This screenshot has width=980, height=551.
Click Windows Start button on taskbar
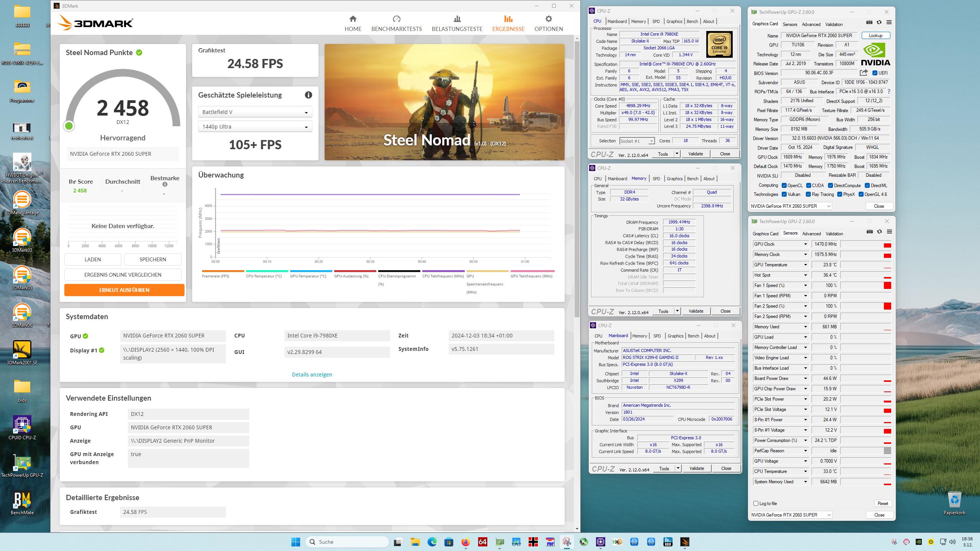tap(296, 542)
